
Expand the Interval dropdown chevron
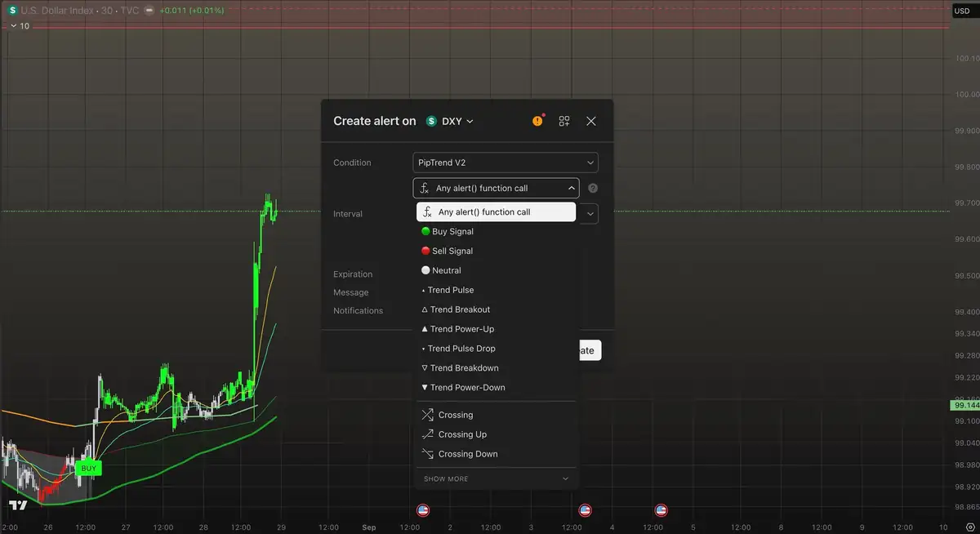[x=590, y=214]
